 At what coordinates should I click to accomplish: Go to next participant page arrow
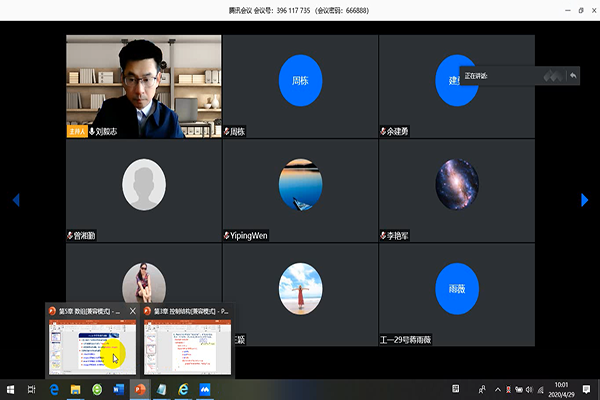(x=585, y=200)
